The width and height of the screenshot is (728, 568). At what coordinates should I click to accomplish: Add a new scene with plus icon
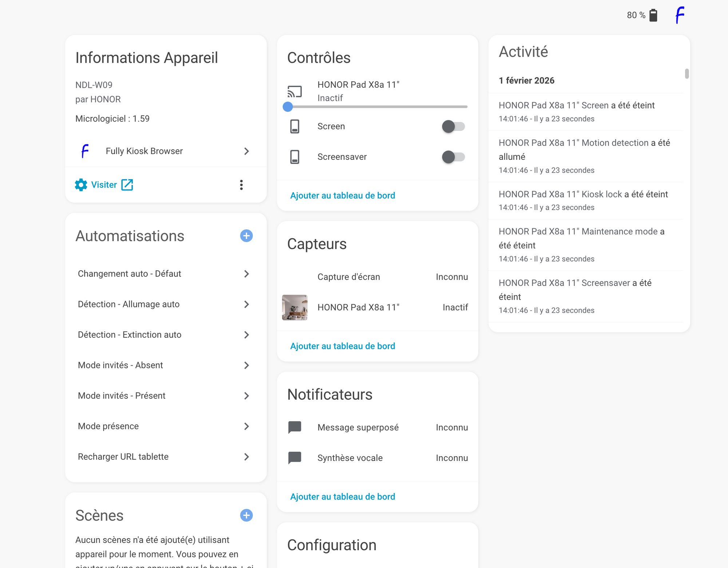tap(246, 515)
